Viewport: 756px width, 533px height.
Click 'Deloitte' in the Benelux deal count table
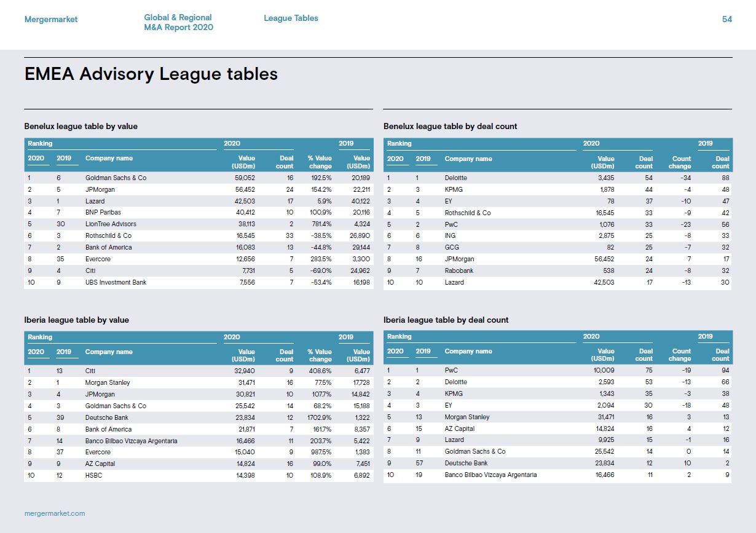456,178
